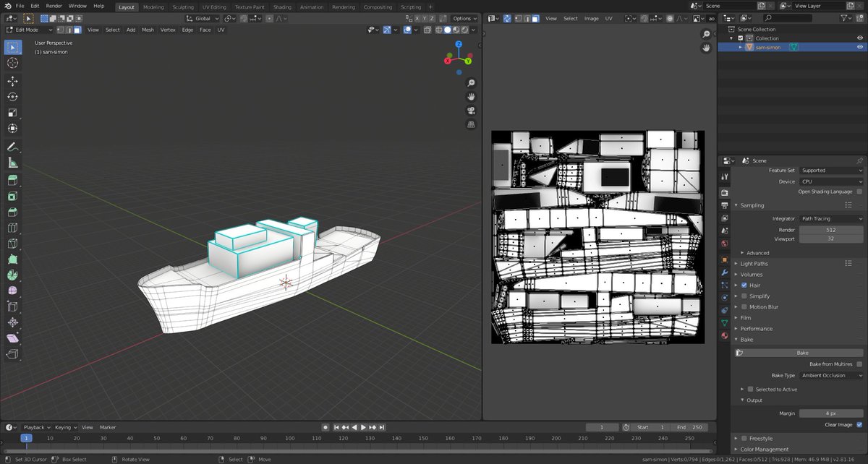The image size is (868, 464).
Task: Switch to Shading workspace tab
Action: pyautogui.click(x=282, y=7)
